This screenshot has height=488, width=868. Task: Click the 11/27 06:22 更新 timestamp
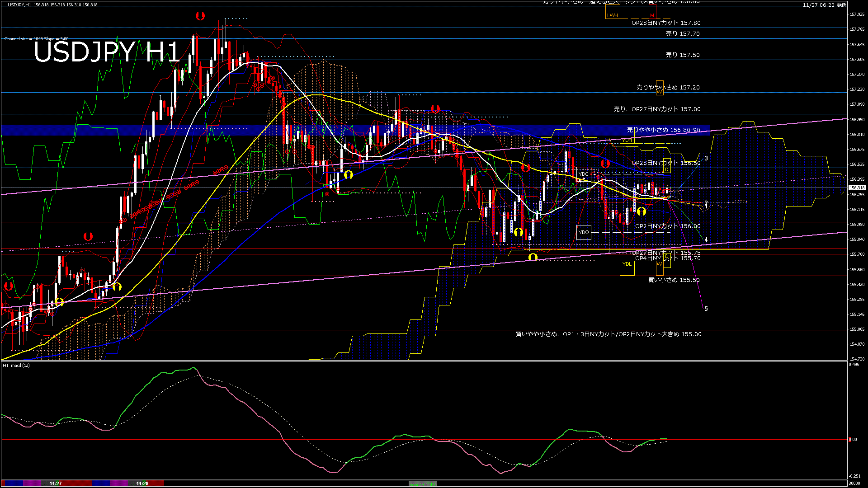824,5
